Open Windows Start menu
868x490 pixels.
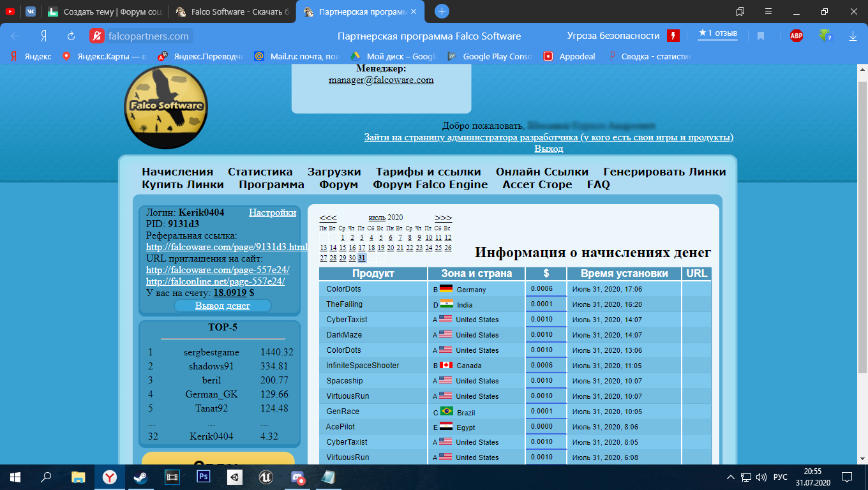[15, 477]
